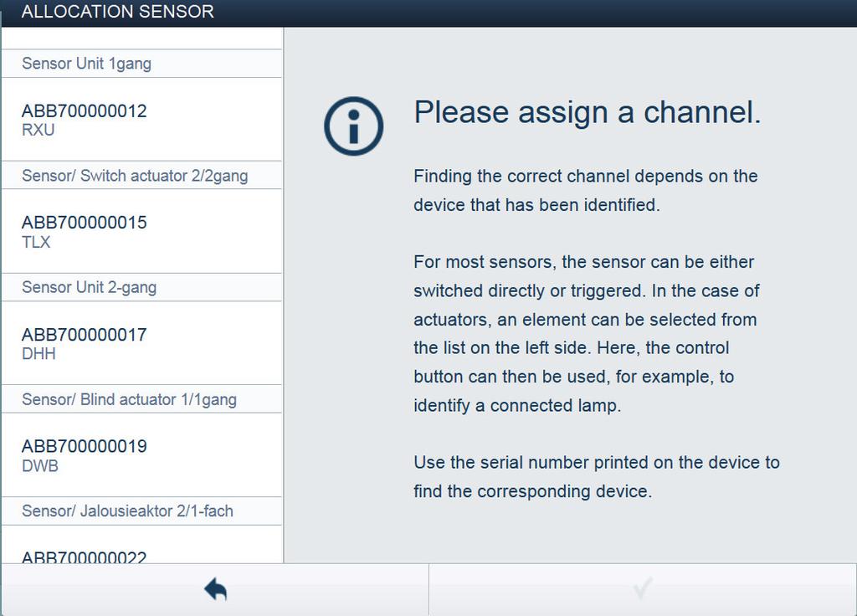Click the serial number instruction paragraph

click(x=596, y=476)
